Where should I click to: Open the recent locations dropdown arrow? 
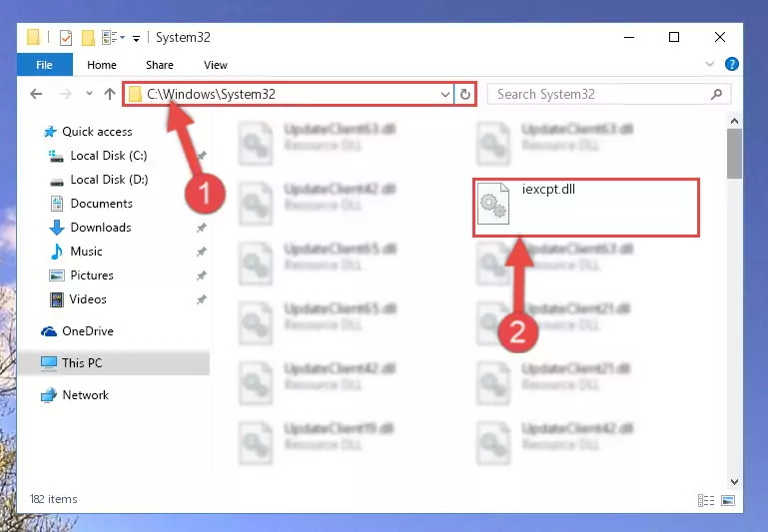click(89, 93)
